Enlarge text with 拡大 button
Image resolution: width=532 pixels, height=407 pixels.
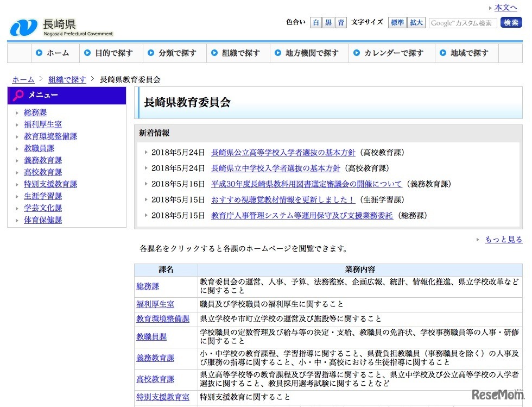[x=416, y=23]
